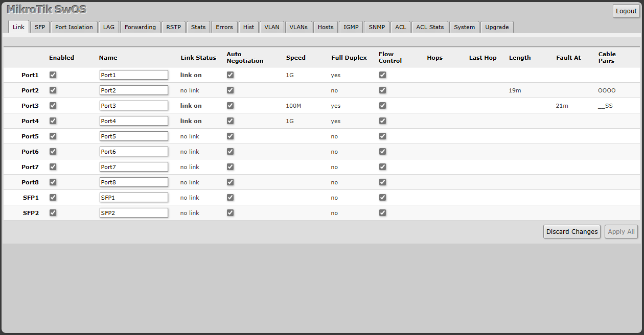Screen dimensions: 644x335
Task: Go to the ACL Stats tab
Action: pyautogui.click(x=429, y=27)
